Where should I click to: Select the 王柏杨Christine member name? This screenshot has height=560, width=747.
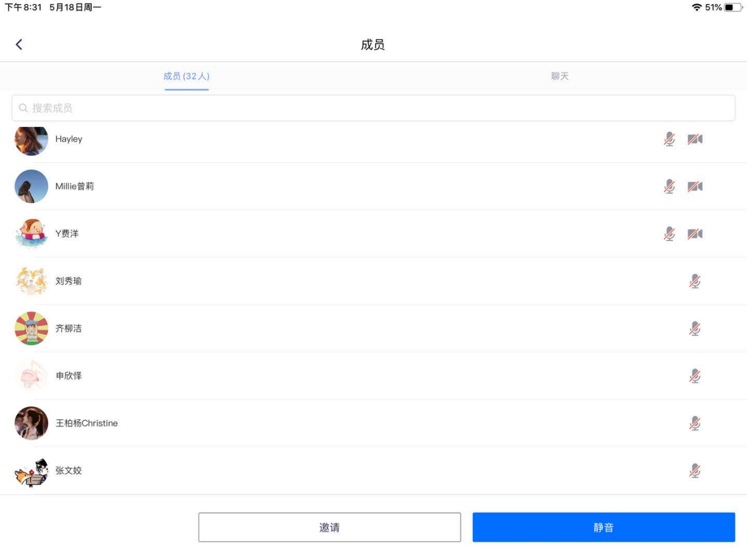click(87, 424)
